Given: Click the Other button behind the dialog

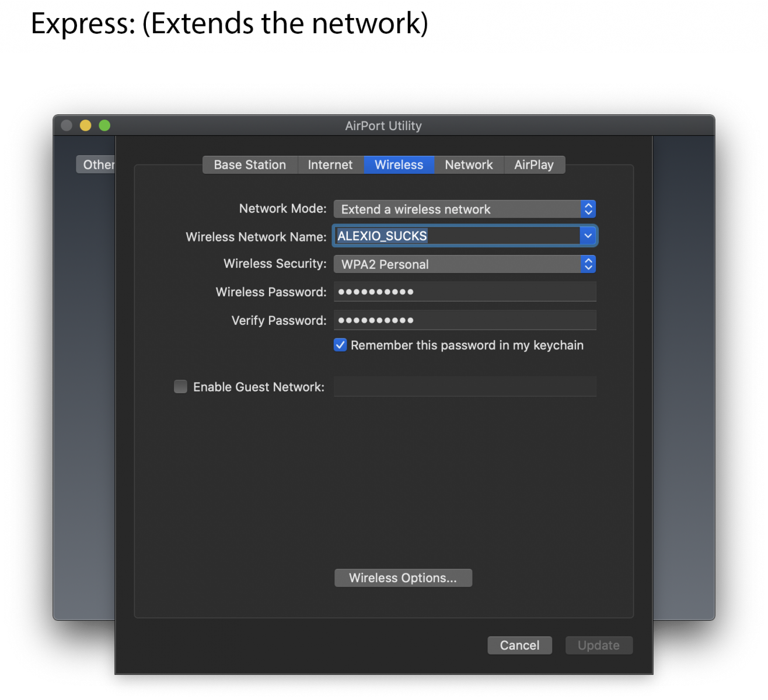Looking at the screenshot, I should 96,164.
